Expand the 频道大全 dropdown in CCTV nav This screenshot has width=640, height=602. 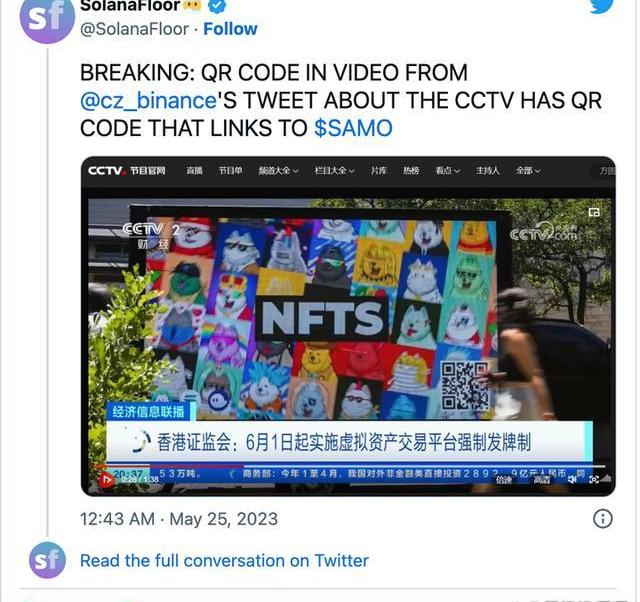click(278, 171)
